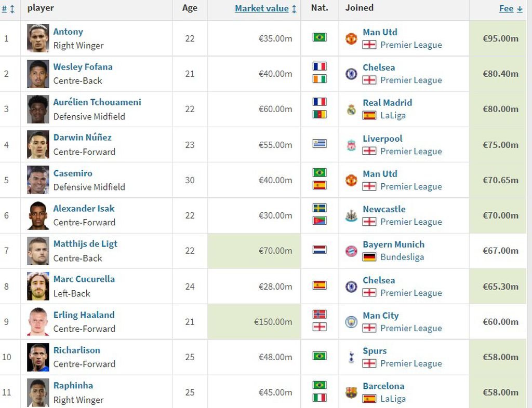Screen dimensions: 532x408
Task: Click the Man City club crest
Action: (x=351, y=322)
